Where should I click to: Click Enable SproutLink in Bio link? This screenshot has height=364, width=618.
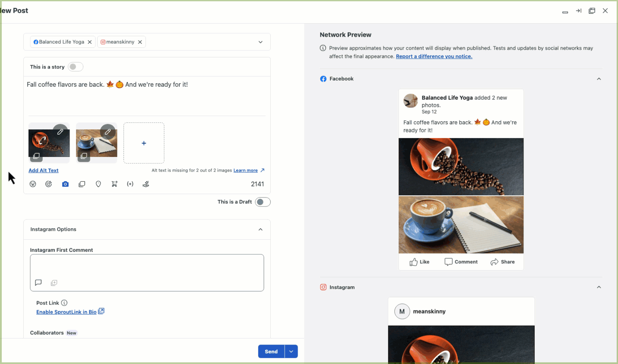pyautogui.click(x=67, y=312)
